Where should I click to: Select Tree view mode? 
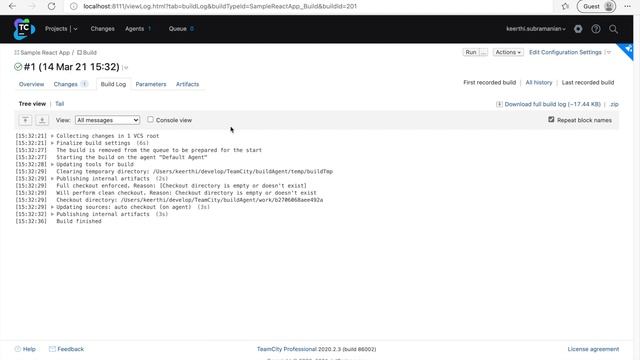(x=32, y=104)
